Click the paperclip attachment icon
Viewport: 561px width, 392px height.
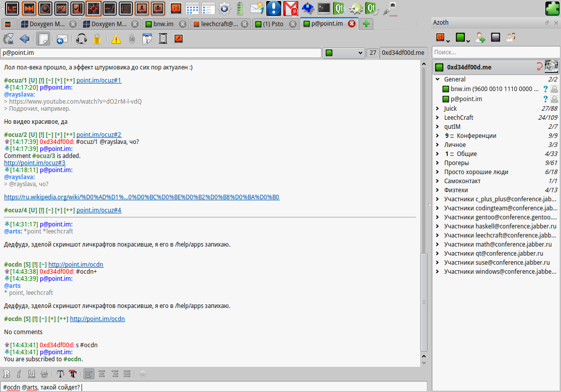pos(131,39)
